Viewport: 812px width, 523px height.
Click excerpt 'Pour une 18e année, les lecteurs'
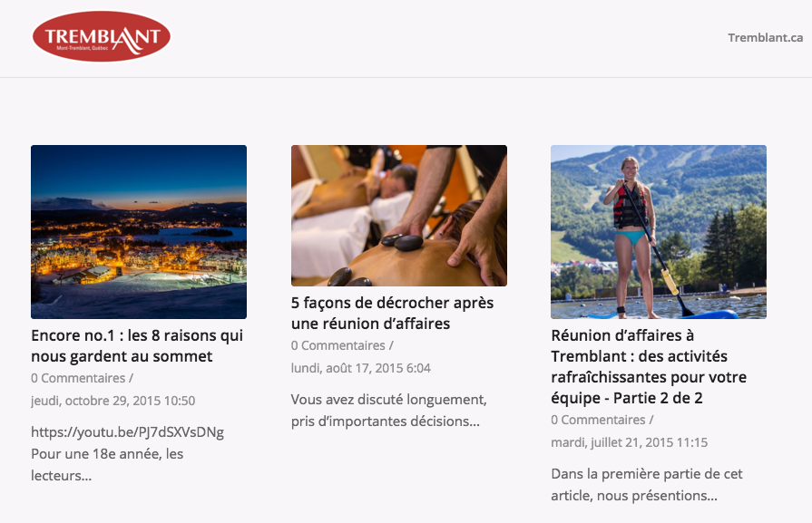coord(107,465)
